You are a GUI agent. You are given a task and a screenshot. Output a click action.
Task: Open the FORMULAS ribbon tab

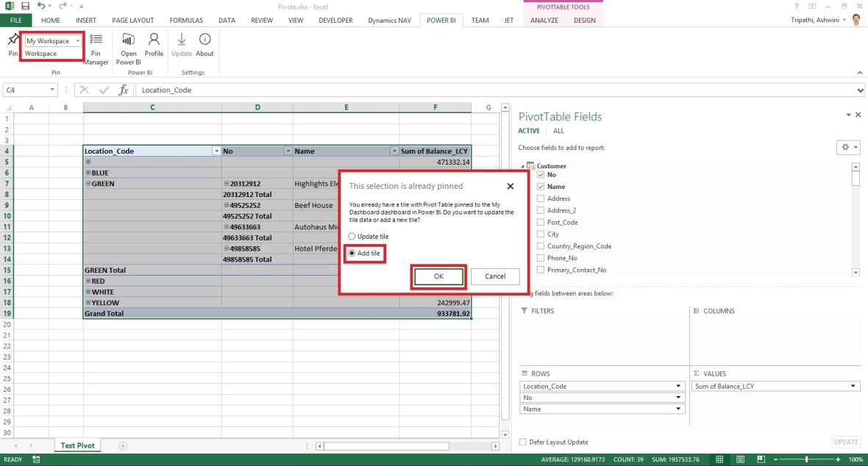click(x=186, y=20)
